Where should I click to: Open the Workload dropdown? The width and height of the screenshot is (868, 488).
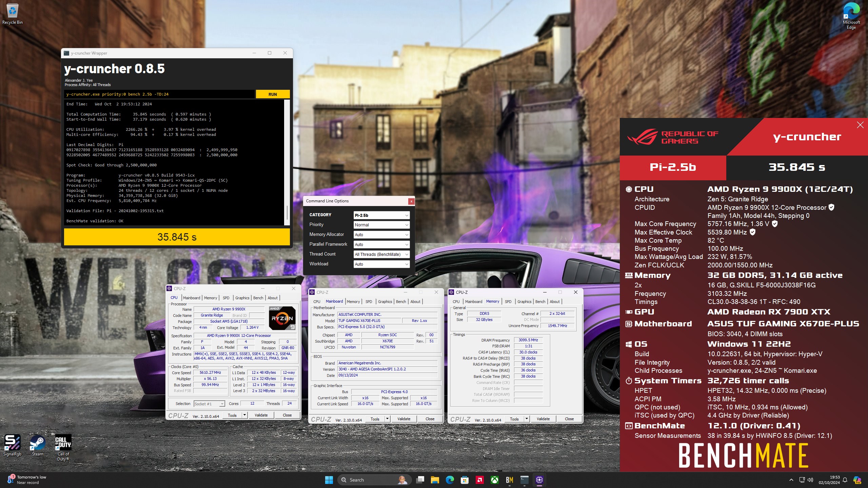point(381,264)
